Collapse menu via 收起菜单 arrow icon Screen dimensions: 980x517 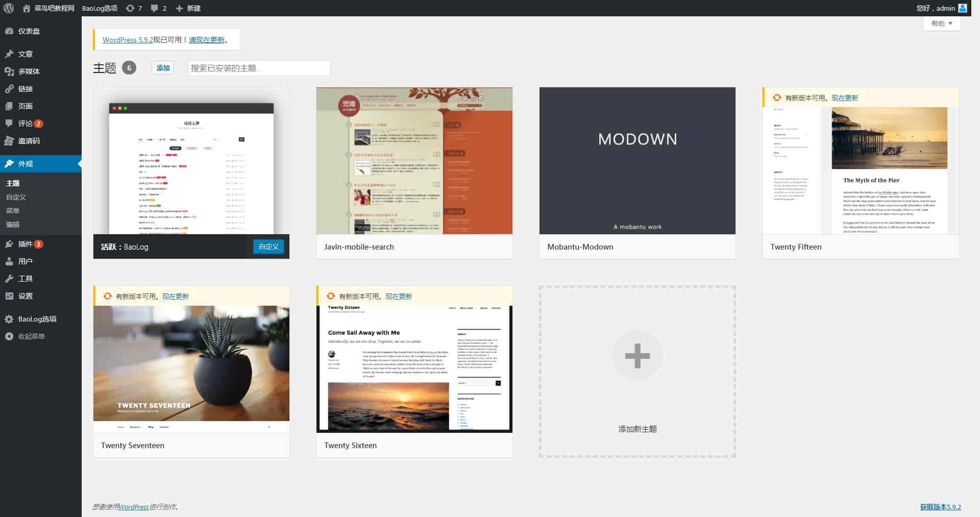click(9, 336)
